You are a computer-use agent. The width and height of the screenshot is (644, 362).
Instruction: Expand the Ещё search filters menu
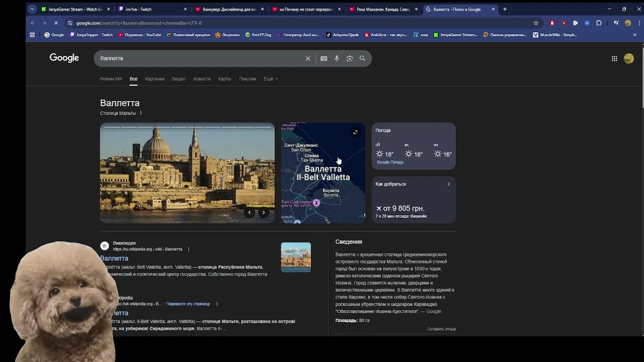pyautogui.click(x=270, y=79)
